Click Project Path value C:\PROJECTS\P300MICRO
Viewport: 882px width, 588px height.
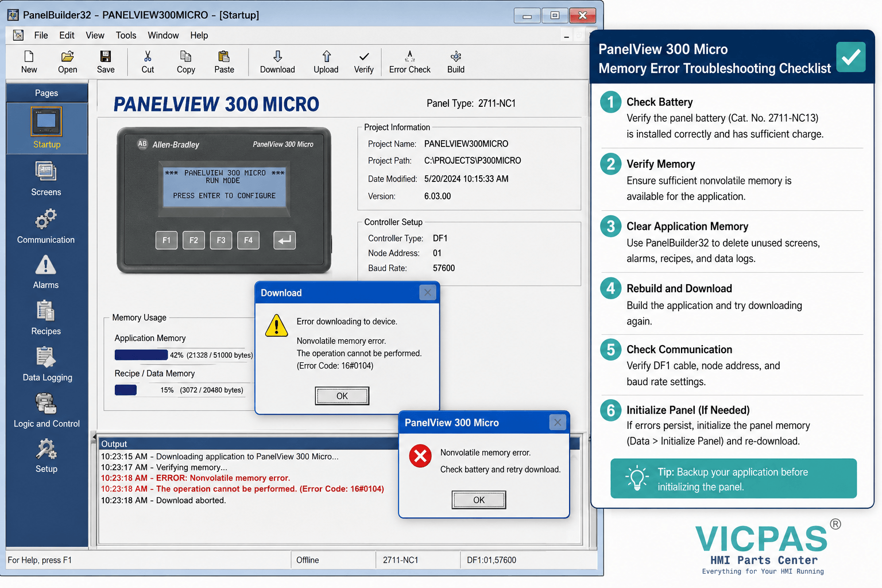click(x=473, y=161)
